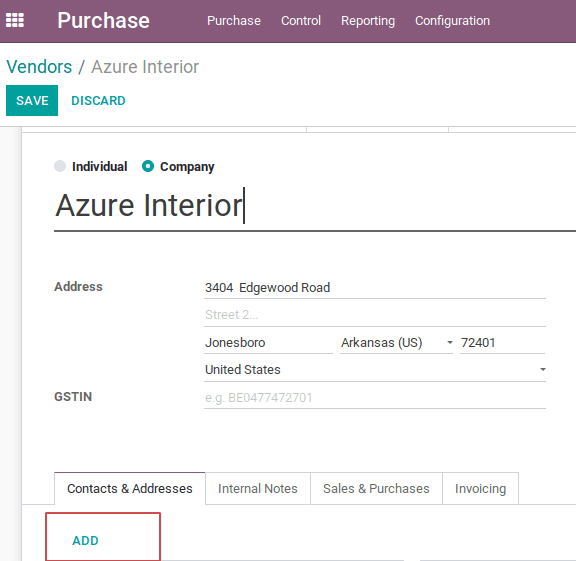Switch to Internal Notes tab

tap(258, 489)
